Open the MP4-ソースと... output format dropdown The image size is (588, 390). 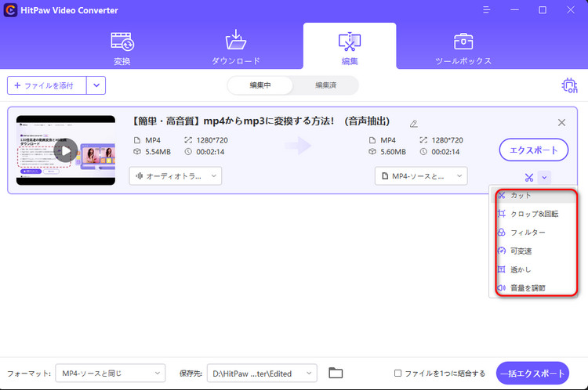[x=421, y=176]
